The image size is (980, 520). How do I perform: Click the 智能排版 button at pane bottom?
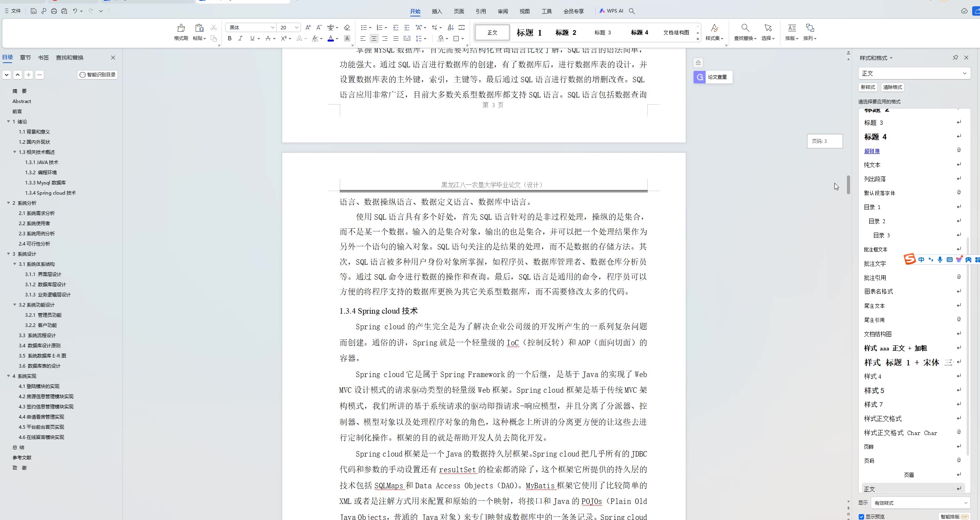[954, 516]
